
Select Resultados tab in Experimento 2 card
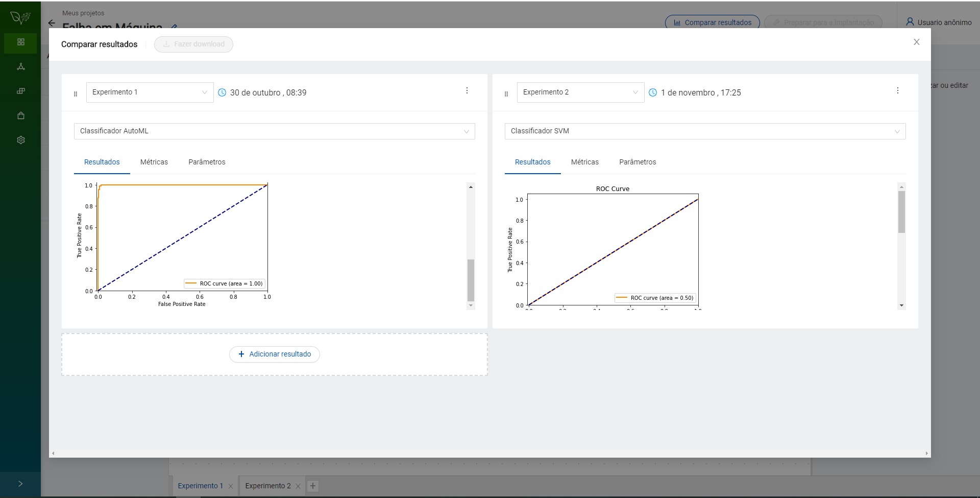[532, 162]
